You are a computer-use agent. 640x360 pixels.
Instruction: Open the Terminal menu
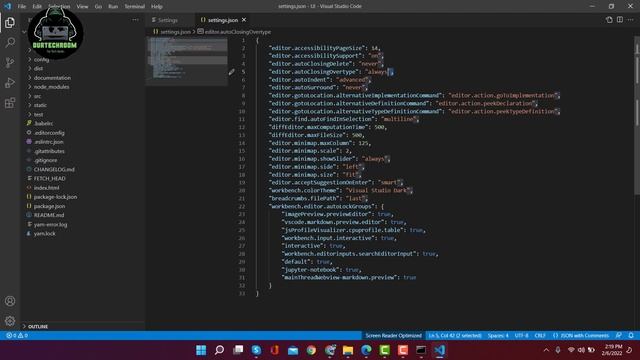[x=135, y=6]
